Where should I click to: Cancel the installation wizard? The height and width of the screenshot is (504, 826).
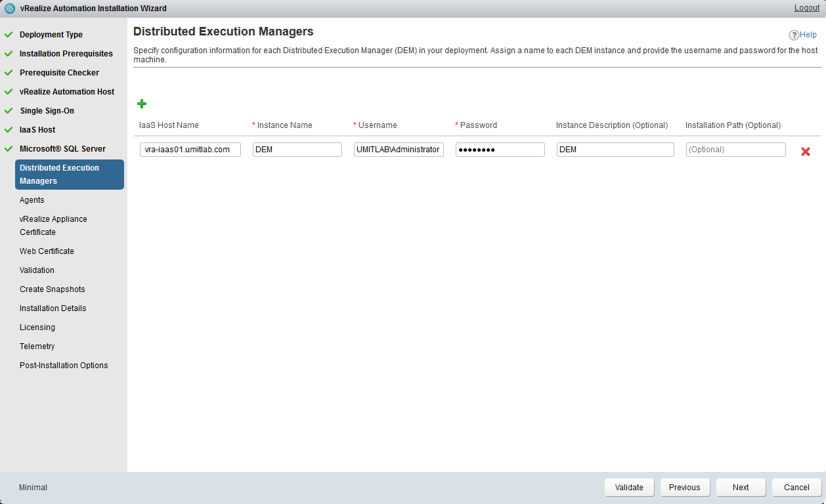click(796, 488)
